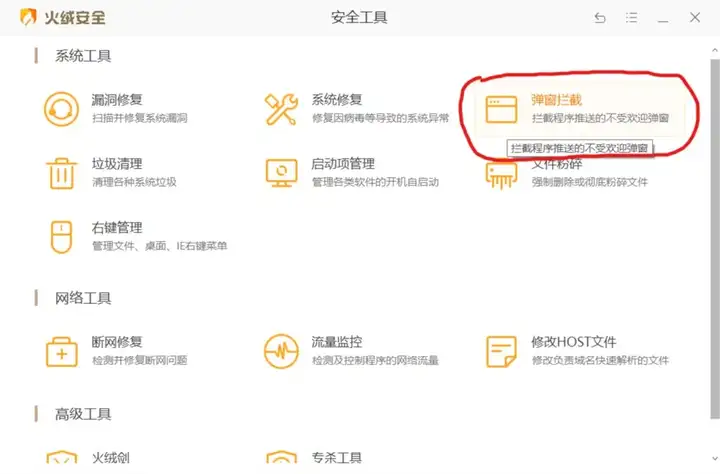Click the 修改HOST文件 note icon
Viewport: 720px width, 474px height.
tap(501, 352)
